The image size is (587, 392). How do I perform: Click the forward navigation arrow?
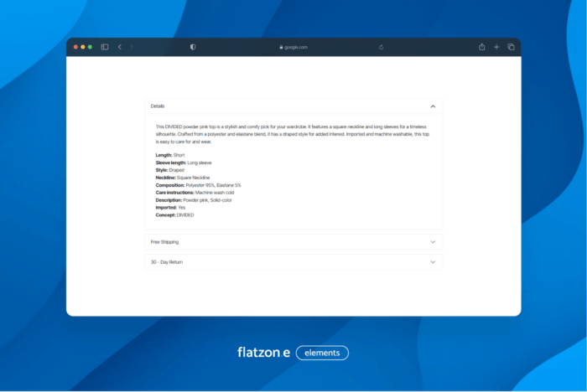132,47
